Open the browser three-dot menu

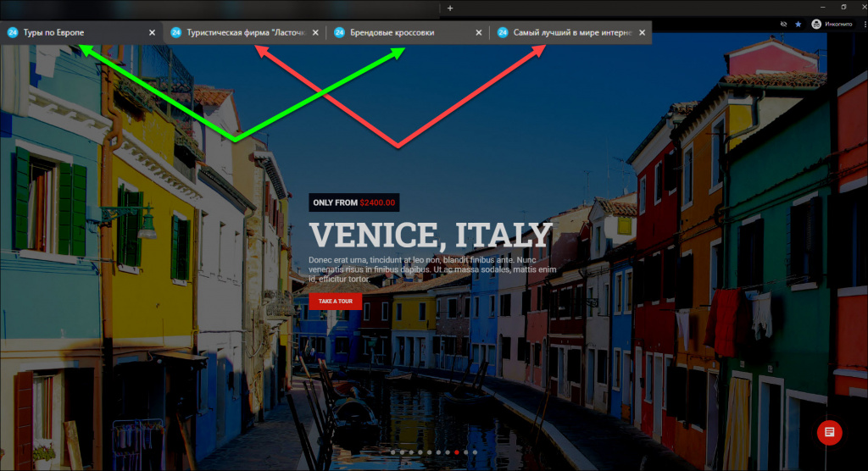coord(865,25)
